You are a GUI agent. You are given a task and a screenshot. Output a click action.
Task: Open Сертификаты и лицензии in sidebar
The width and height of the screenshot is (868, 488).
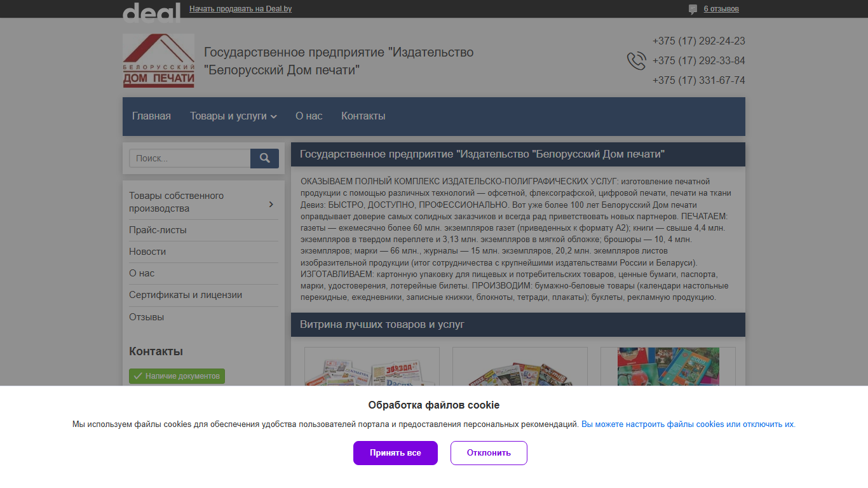pyautogui.click(x=186, y=295)
